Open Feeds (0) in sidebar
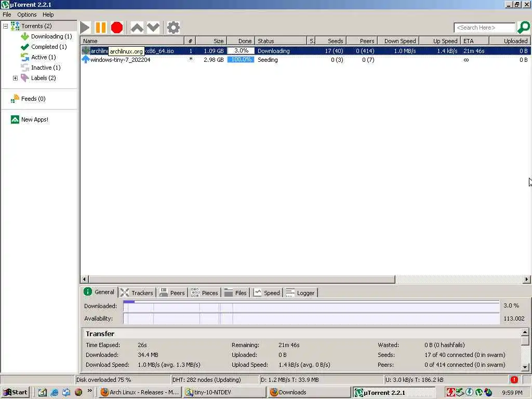 (33, 99)
